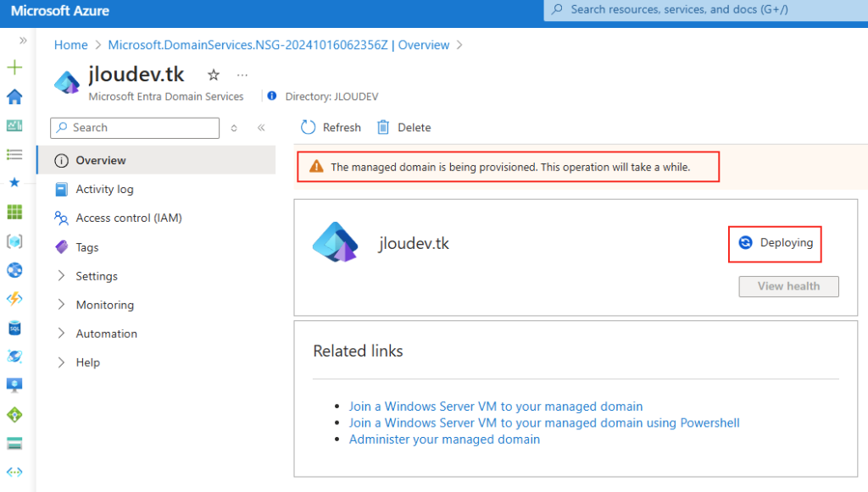Focus the global Search resources box
The width and height of the screenshot is (868, 492).
point(706,10)
